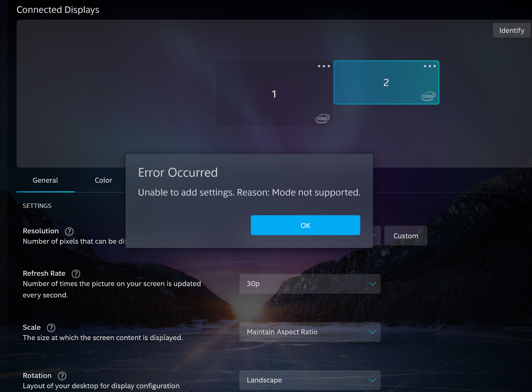Click the 'Mode not supported' error message
This screenshot has height=392, width=532.
(249, 192)
